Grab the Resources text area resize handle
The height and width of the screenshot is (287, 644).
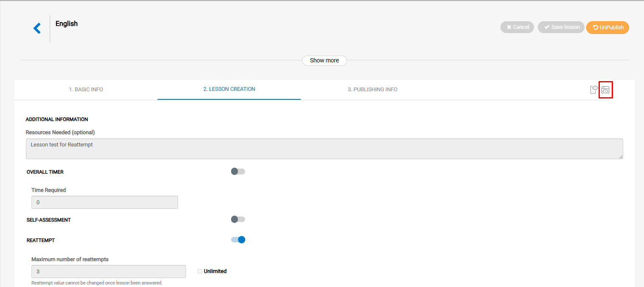pyautogui.click(x=621, y=157)
